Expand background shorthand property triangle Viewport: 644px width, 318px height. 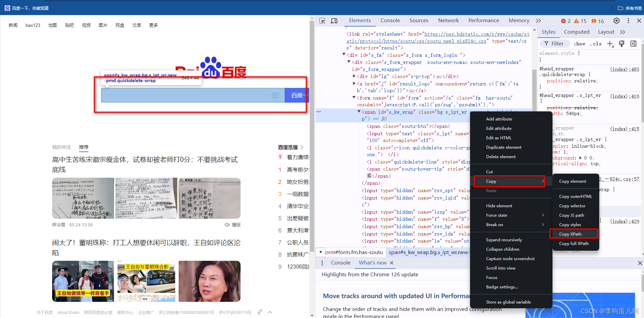coord(580,157)
